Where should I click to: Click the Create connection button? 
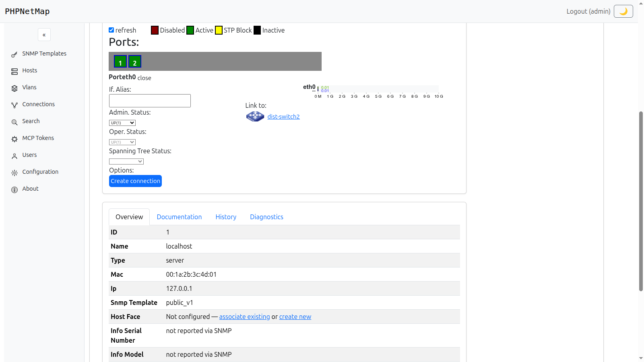(135, 181)
